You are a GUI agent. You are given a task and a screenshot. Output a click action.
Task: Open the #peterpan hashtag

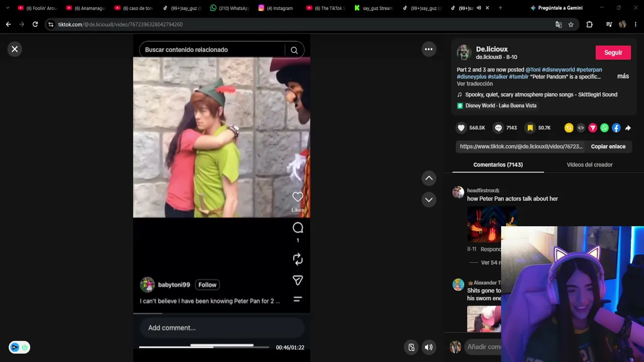click(x=589, y=70)
